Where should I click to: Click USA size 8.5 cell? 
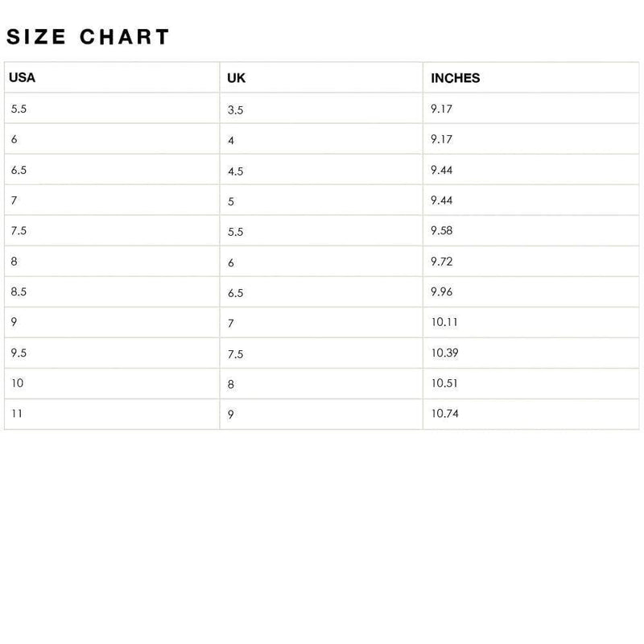[112, 291]
